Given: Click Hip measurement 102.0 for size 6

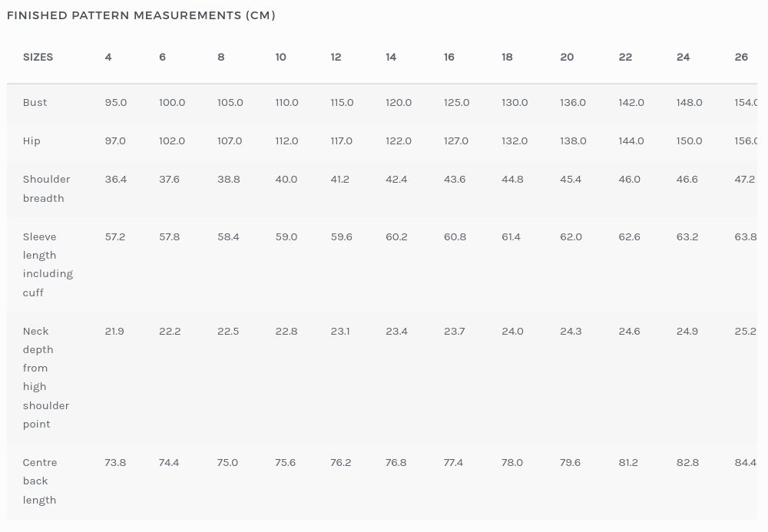Looking at the screenshot, I should 172,140.
